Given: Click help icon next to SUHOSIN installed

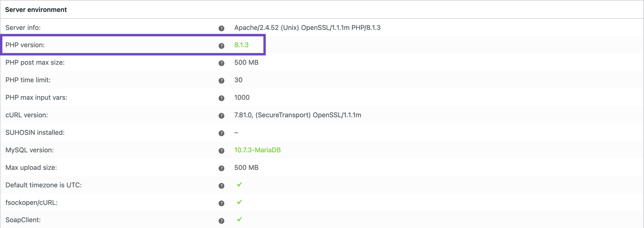Looking at the screenshot, I should pyautogui.click(x=221, y=133).
